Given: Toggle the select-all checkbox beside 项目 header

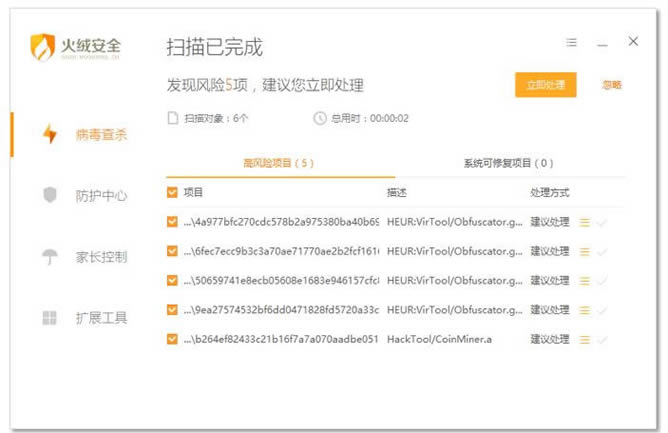Looking at the screenshot, I should (x=172, y=192).
